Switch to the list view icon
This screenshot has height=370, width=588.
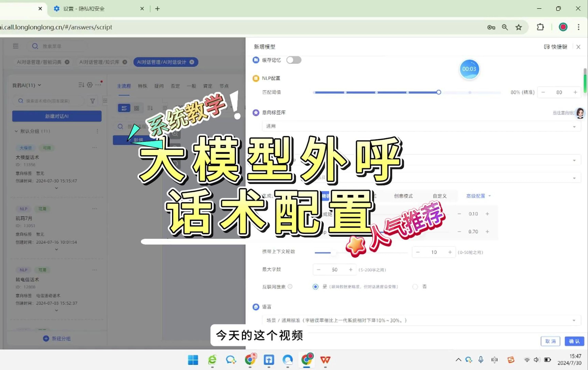click(124, 108)
